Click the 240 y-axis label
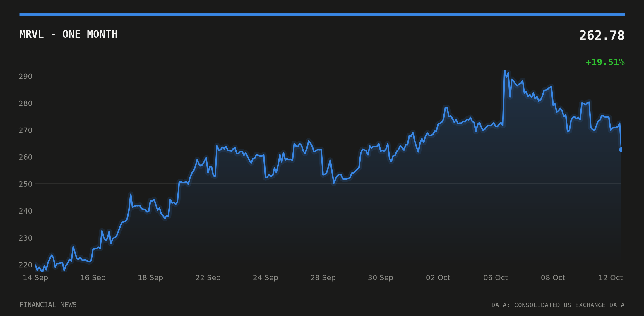644x316 pixels. [x=25, y=211]
